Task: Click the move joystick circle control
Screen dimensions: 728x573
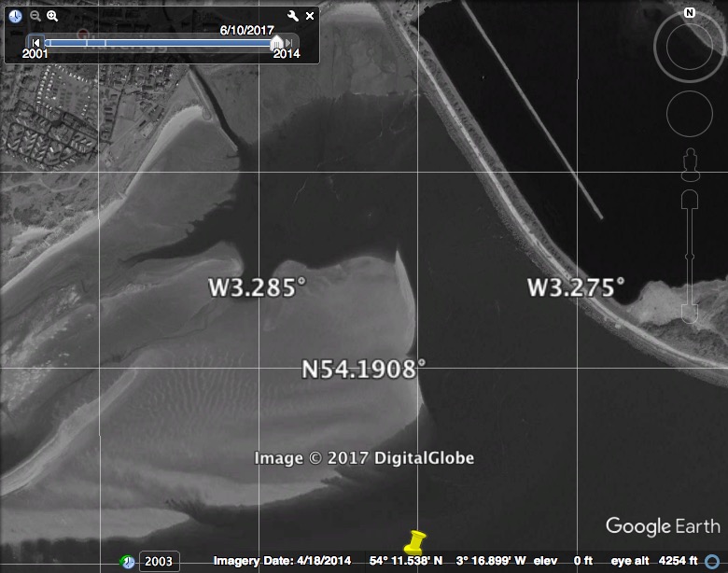Action: tap(690, 114)
